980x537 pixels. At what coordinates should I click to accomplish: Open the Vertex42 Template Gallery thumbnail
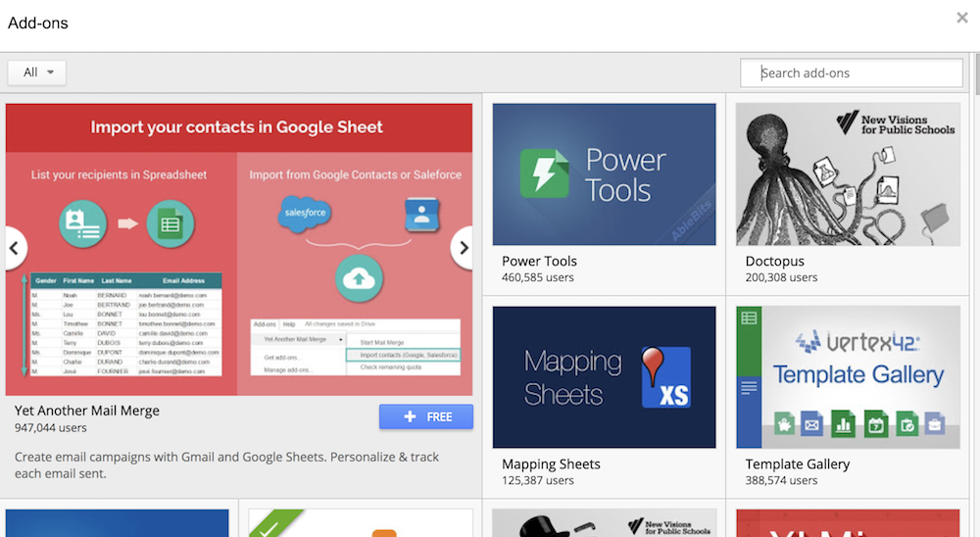(848, 377)
